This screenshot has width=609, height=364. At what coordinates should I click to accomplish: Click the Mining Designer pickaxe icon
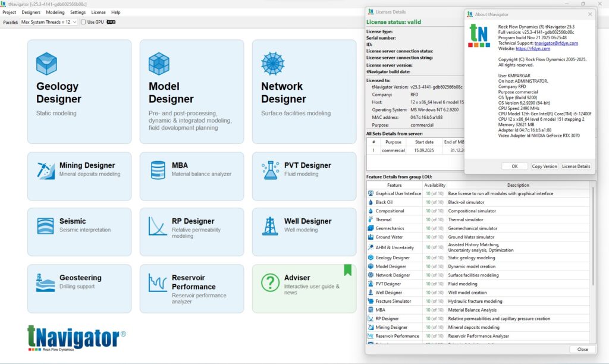pyautogui.click(x=46, y=170)
